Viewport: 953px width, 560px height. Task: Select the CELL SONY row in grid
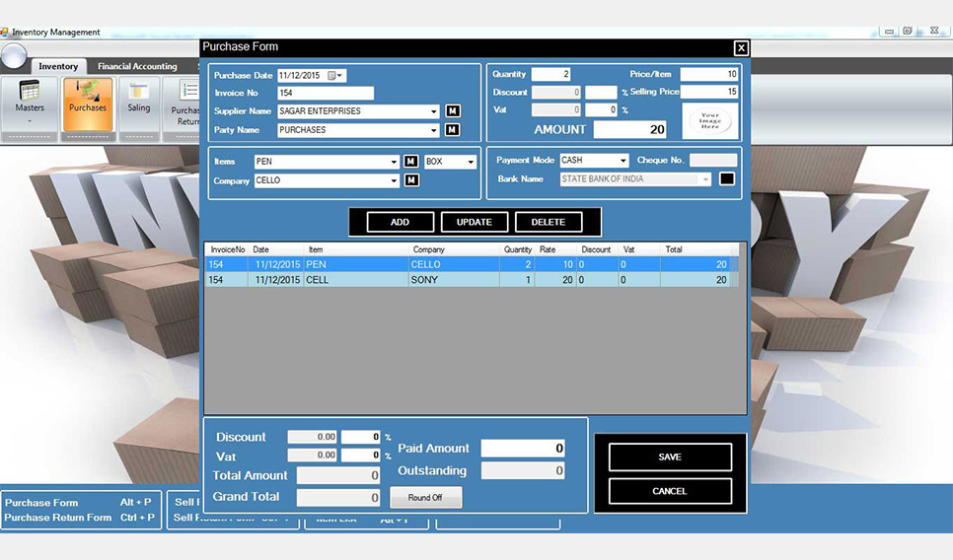coord(472,280)
